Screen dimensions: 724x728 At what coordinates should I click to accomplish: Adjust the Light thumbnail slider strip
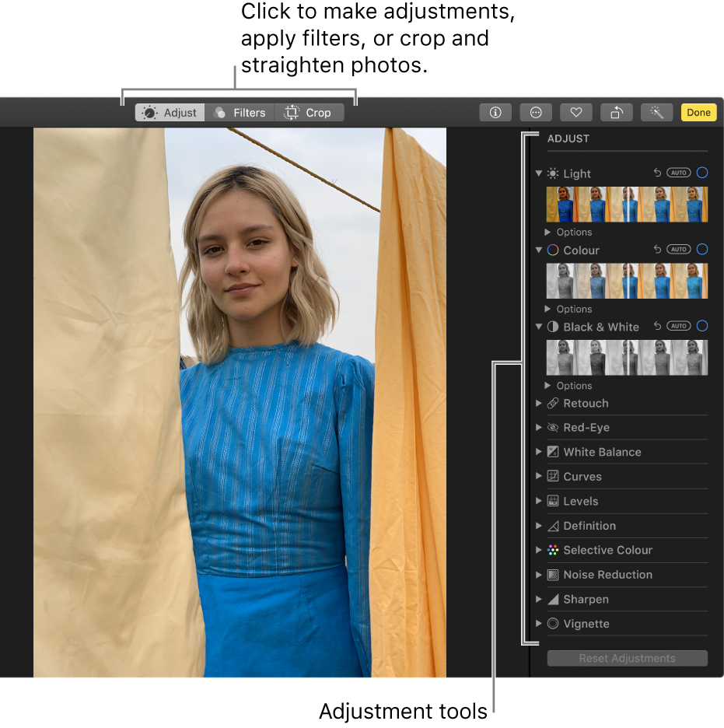[627, 204]
